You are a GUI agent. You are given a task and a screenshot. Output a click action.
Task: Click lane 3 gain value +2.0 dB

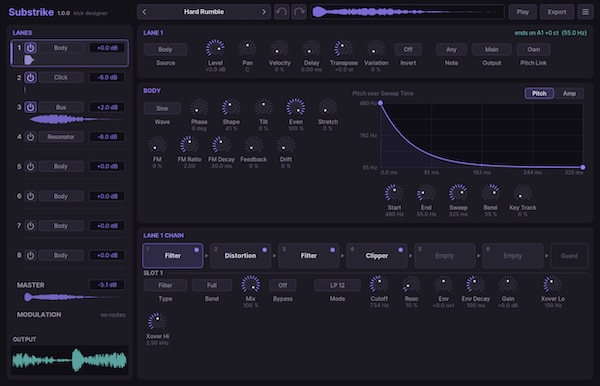[107, 107]
